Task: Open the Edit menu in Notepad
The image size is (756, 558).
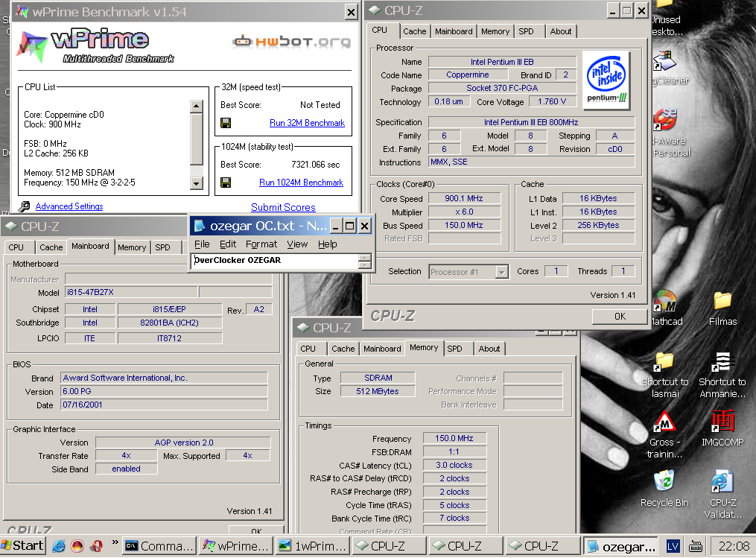Action: pos(228,244)
